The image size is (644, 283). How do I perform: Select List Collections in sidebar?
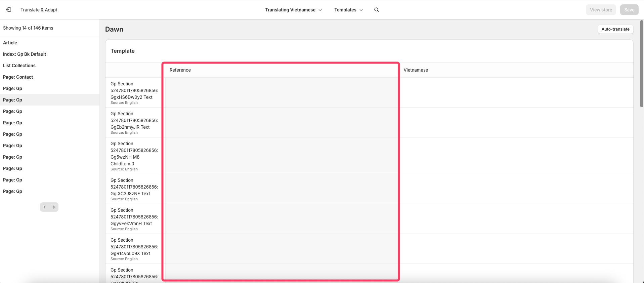tap(19, 66)
